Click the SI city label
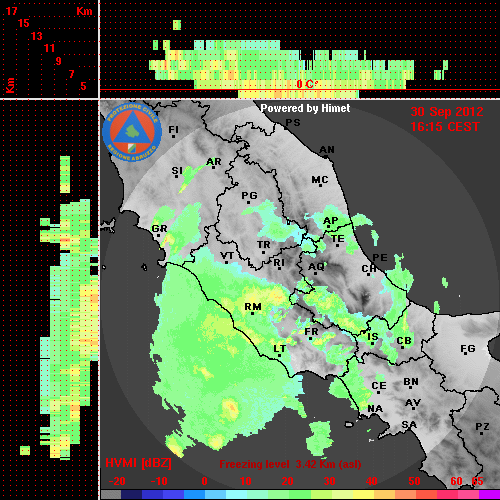Viewport: 500px width, 500px height. pos(177,171)
